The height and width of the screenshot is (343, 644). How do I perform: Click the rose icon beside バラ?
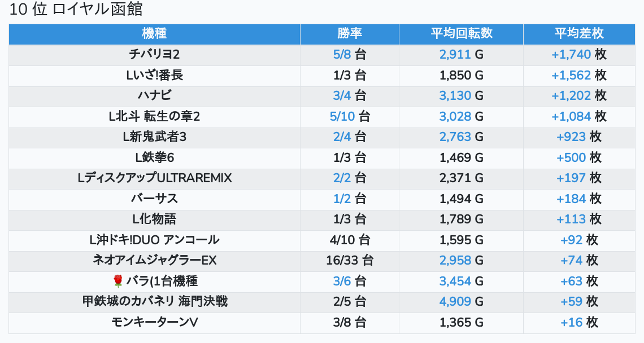tap(118, 281)
